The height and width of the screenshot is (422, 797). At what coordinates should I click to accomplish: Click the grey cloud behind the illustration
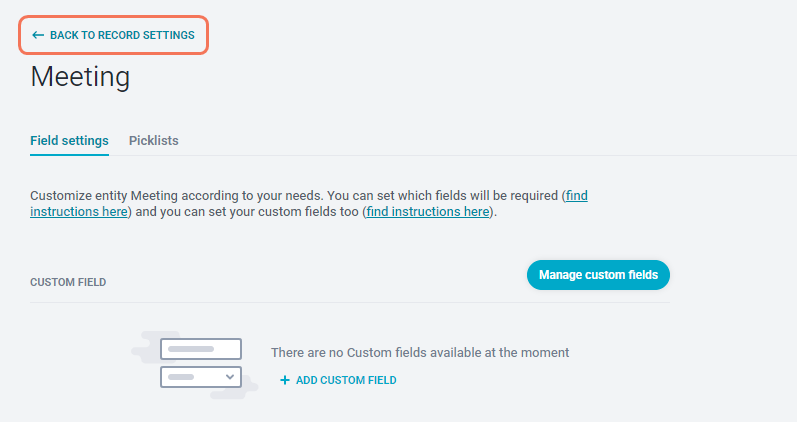point(145,347)
